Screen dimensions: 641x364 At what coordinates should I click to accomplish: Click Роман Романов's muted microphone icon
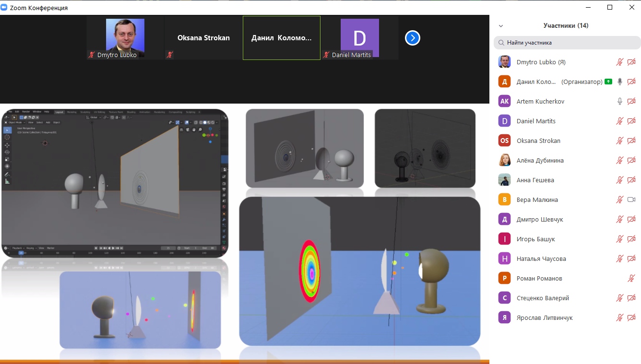pos(631,278)
